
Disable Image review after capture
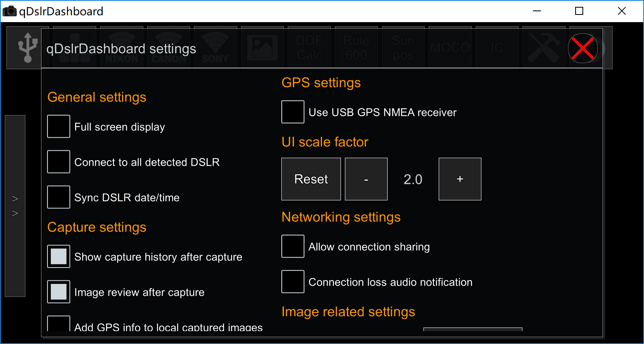pyautogui.click(x=59, y=292)
